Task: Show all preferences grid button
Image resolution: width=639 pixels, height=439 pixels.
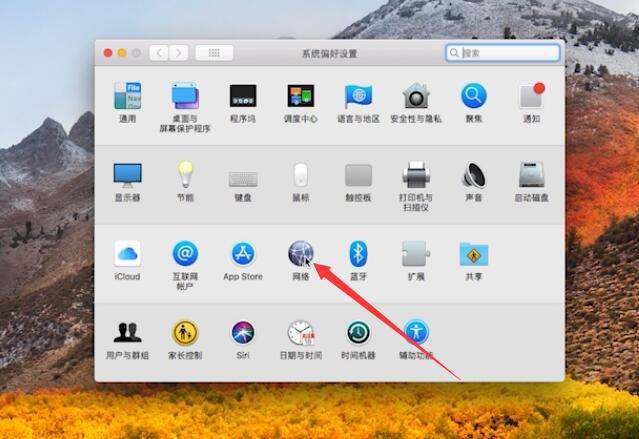Action: coord(214,53)
